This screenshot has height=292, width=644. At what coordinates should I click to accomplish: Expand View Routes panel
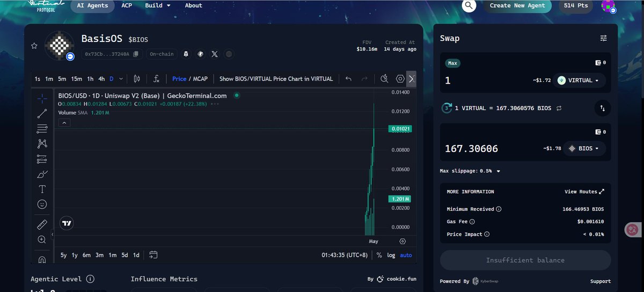(x=584, y=192)
